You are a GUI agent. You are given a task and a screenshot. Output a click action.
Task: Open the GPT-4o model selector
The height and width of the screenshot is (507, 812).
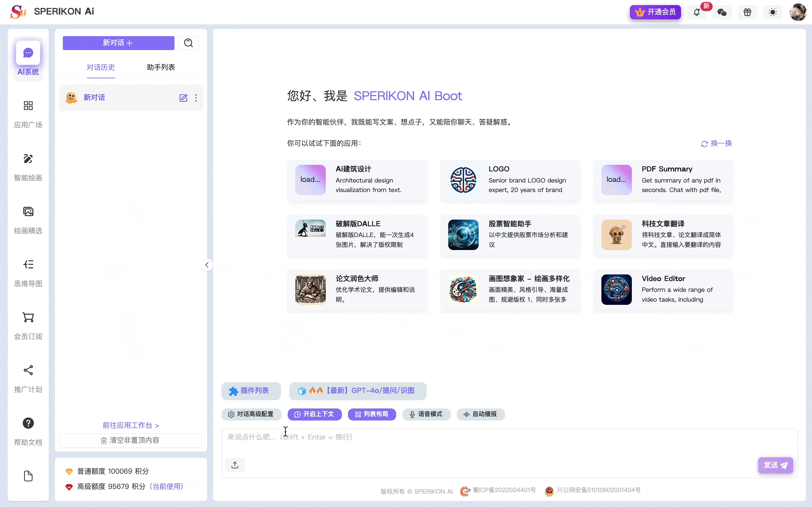click(x=358, y=391)
